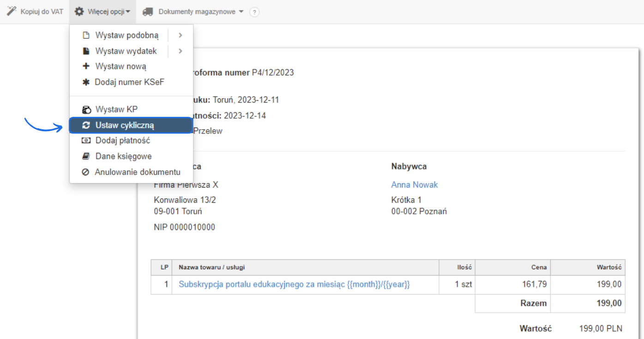Click the document icon next to Wystaw podobną

click(x=85, y=35)
